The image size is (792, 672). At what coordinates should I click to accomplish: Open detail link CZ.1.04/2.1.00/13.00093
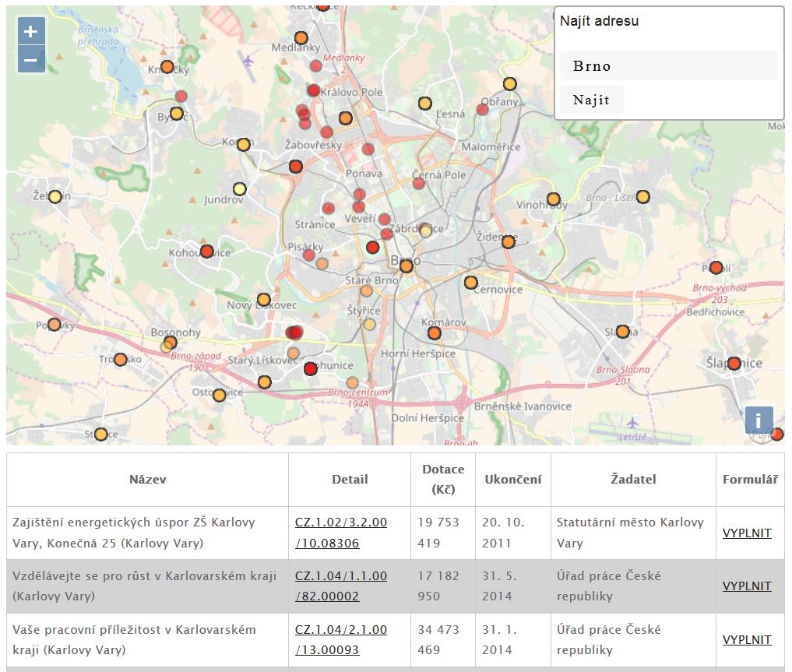[340, 639]
